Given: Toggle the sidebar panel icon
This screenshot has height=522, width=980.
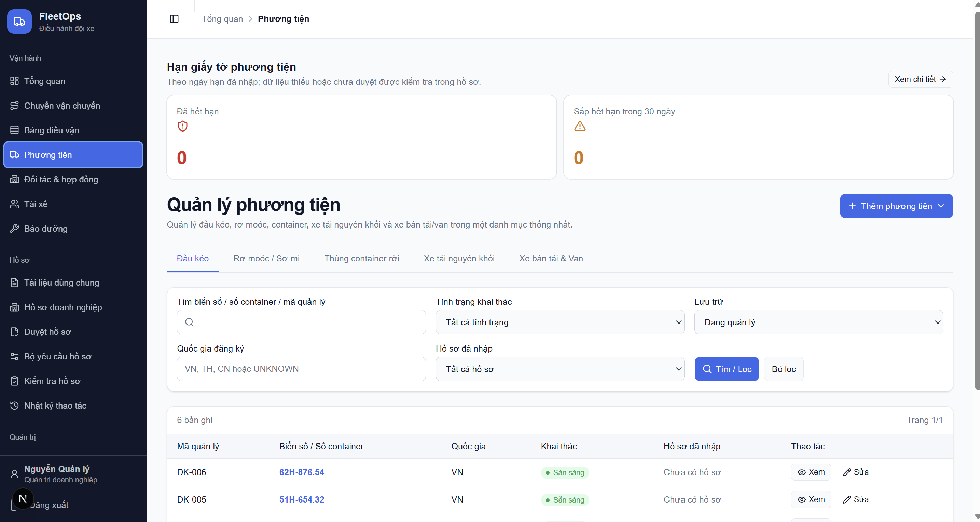Looking at the screenshot, I should tap(174, 19).
